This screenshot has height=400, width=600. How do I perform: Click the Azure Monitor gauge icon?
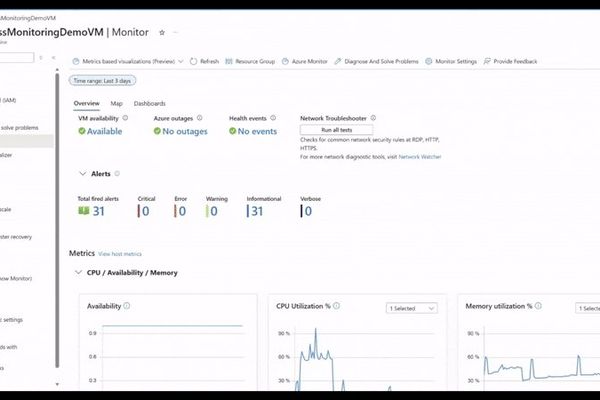[x=285, y=61]
